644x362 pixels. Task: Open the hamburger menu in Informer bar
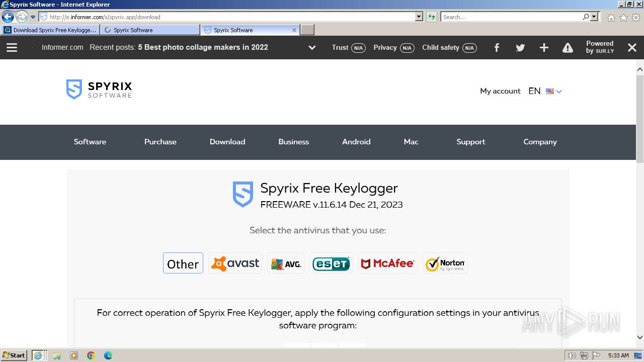(12, 48)
